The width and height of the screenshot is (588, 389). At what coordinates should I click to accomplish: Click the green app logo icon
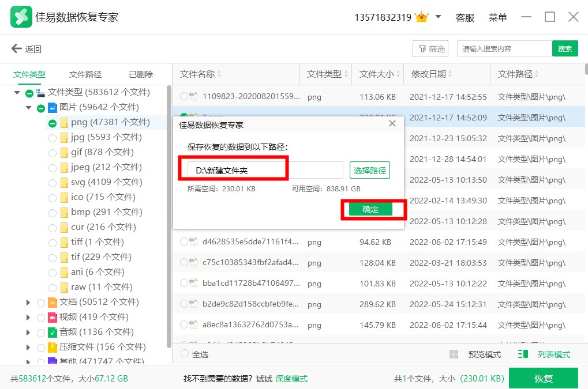21,17
